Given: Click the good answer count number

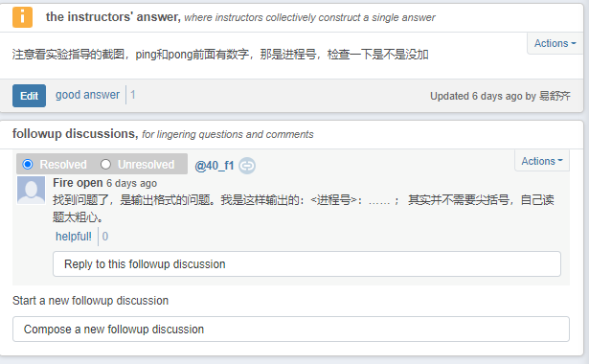Looking at the screenshot, I should coord(132,95).
